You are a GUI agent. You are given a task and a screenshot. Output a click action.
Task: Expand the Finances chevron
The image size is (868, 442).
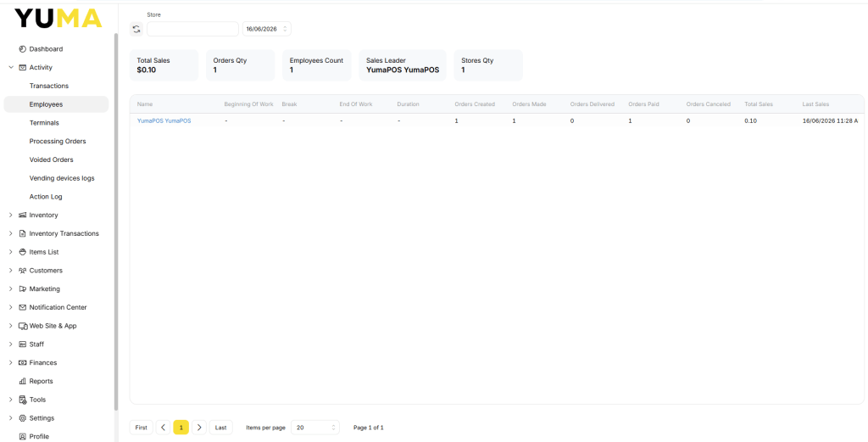click(10, 363)
